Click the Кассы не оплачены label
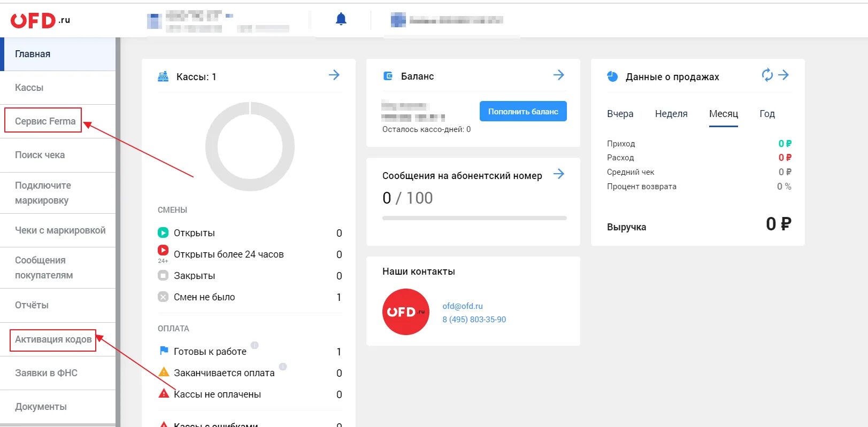868x427 pixels. (x=217, y=394)
